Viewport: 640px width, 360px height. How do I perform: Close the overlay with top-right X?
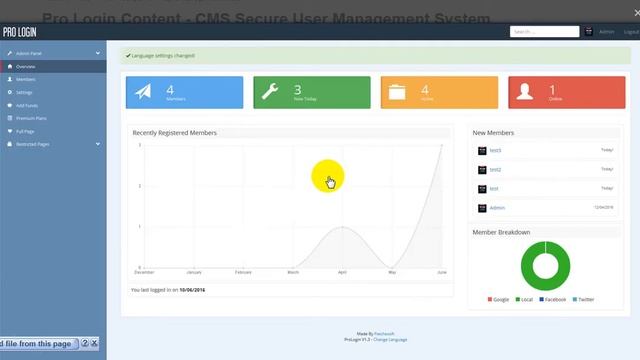637,13
